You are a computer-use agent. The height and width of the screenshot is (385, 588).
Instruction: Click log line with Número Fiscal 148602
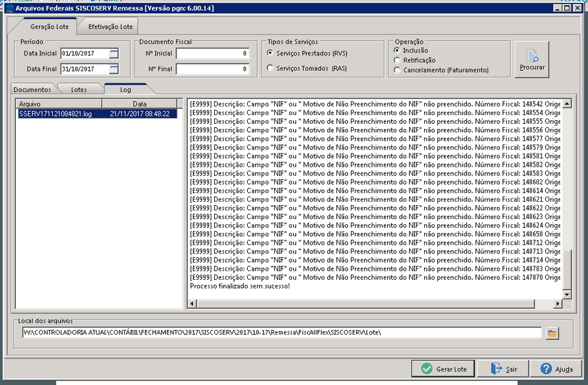tap(375, 182)
